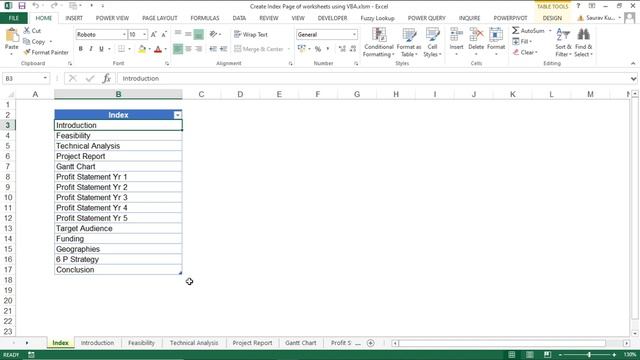640x360 pixels.
Task: Toggle Underline formatting
Action: (101, 49)
